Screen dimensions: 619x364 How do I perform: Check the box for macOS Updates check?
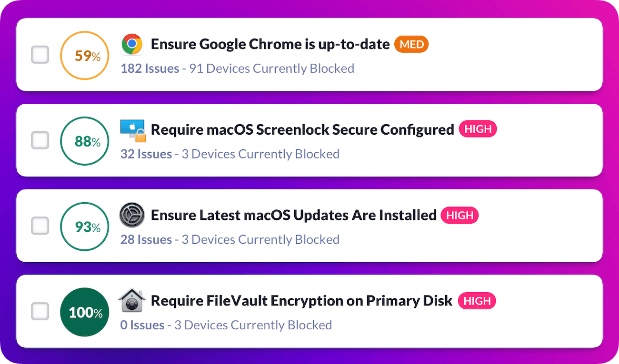click(x=40, y=226)
